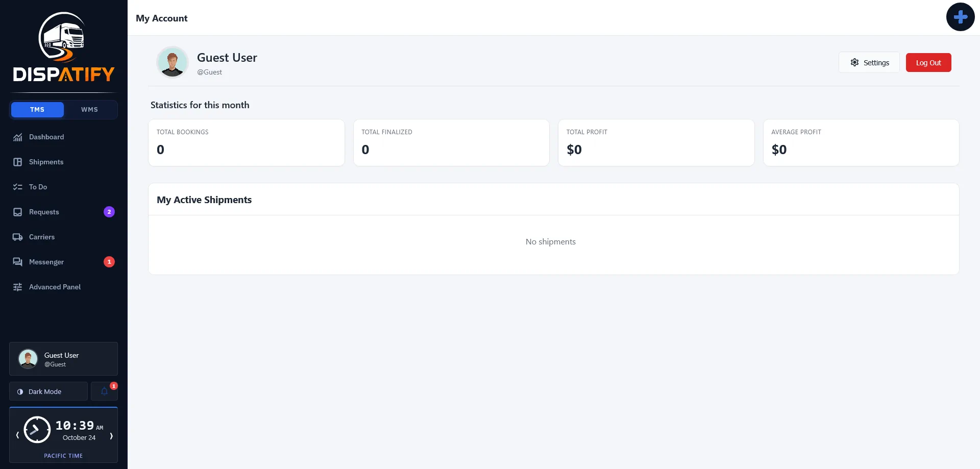The width and height of the screenshot is (980, 469).
Task: Click Guest User avatar in header
Action: click(173, 62)
